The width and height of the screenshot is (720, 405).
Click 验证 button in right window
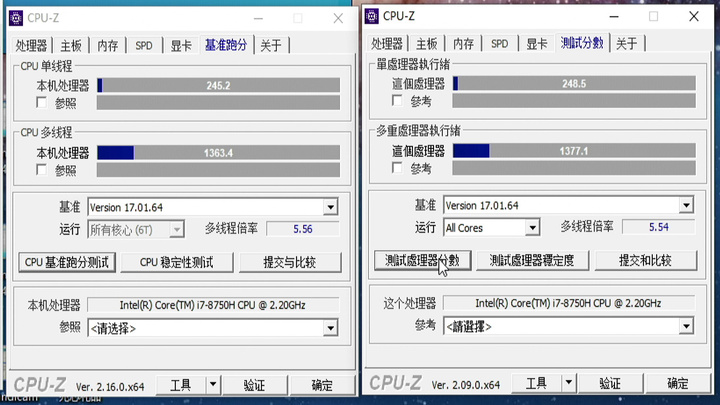coord(610,382)
